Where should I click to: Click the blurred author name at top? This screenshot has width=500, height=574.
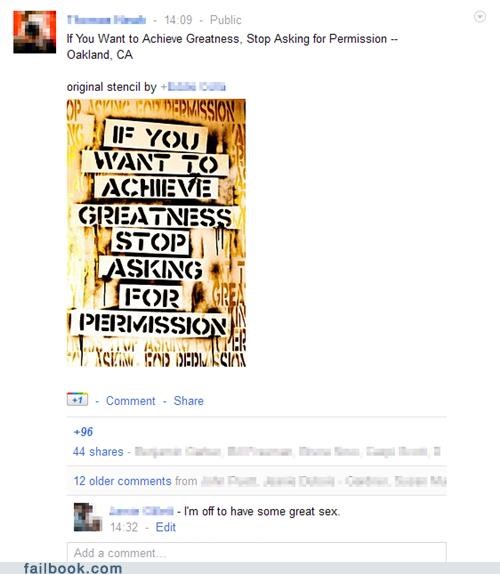[x=107, y=20]
